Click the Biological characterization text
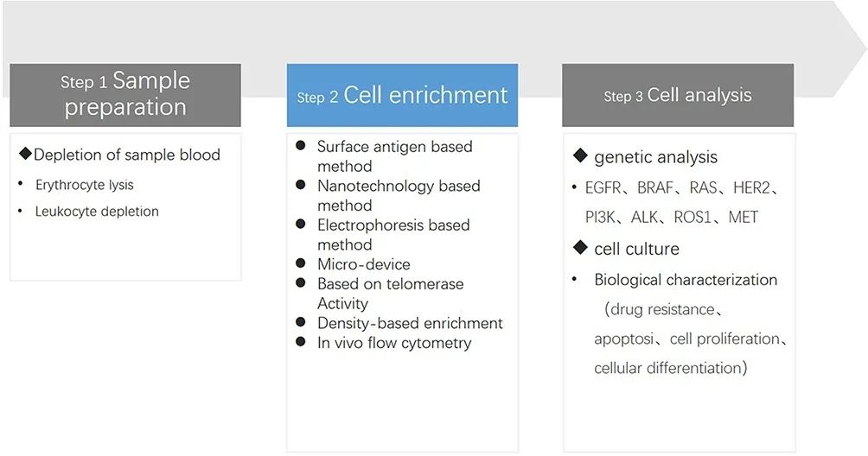Screen dimensions: 868x456 [686, 280]
